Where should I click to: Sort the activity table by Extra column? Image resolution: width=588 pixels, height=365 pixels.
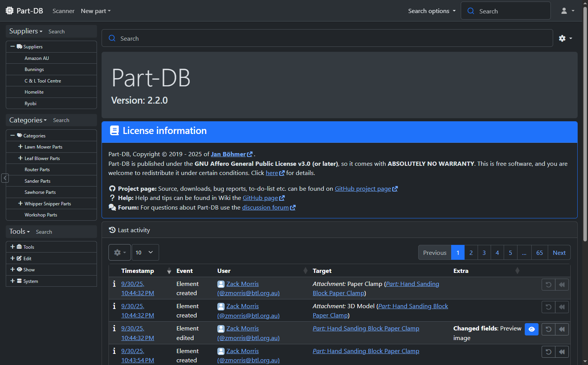[x=486, y=271]
